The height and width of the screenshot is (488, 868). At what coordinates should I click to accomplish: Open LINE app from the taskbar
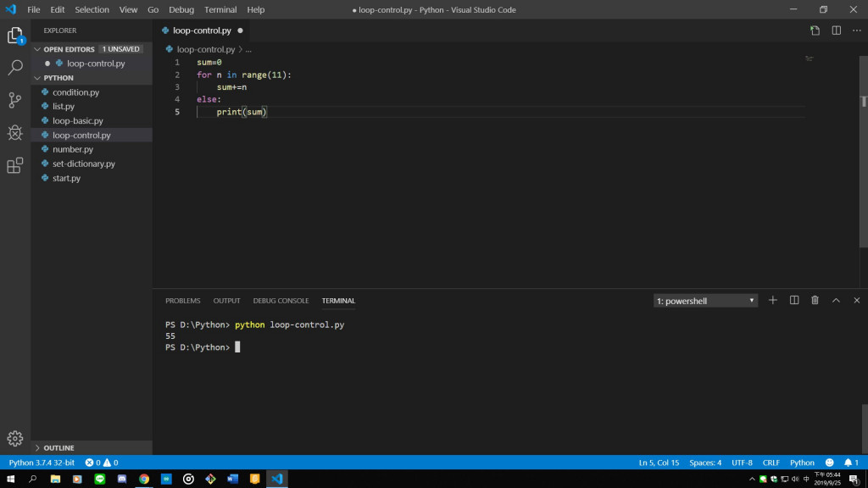click(100, 480)
